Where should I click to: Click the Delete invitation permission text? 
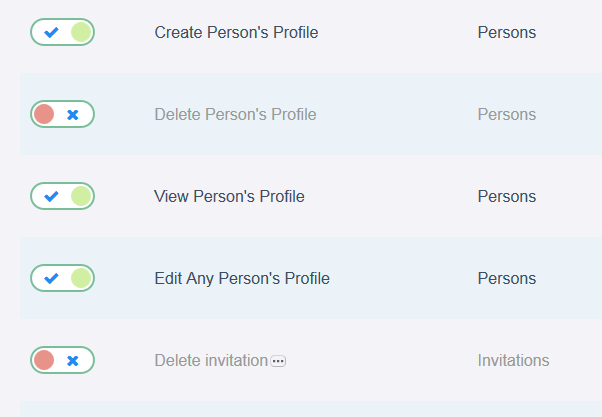[211, 360]
